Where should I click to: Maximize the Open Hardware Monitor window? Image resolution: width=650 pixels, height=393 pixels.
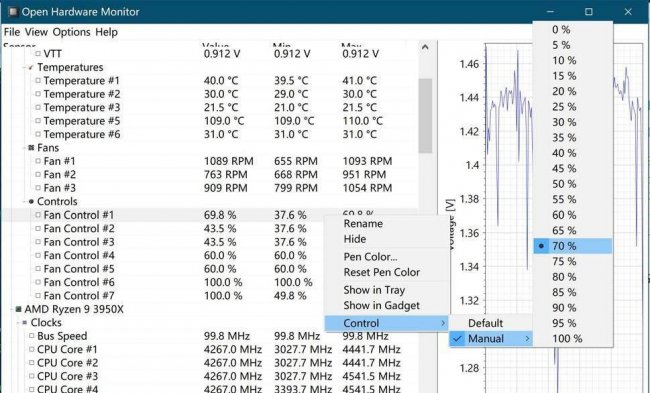[x=589, y=12]
